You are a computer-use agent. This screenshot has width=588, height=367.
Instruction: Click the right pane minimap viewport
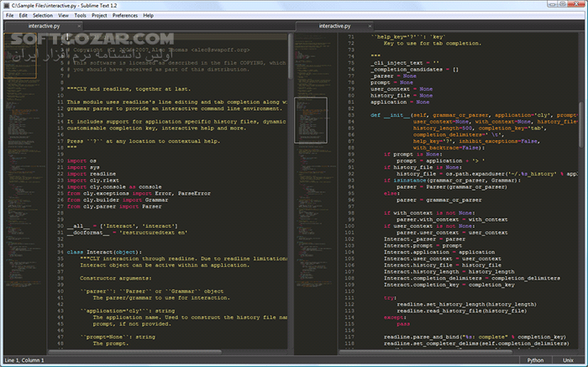311,120
